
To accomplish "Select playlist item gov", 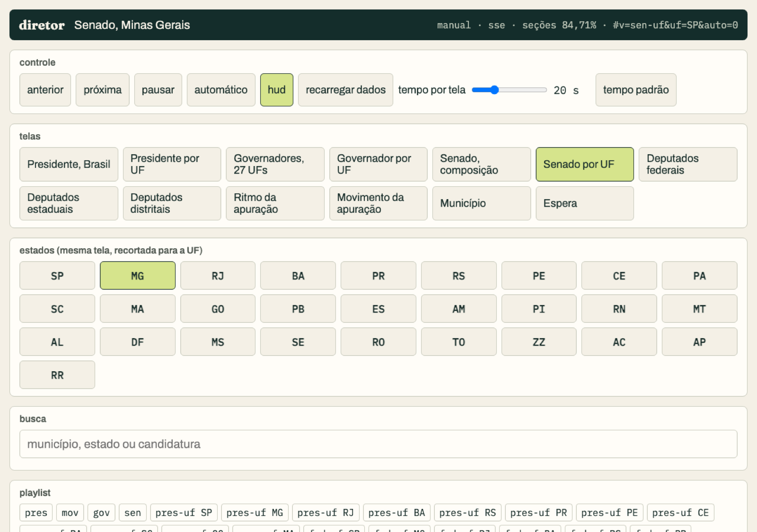I will 101,513.
